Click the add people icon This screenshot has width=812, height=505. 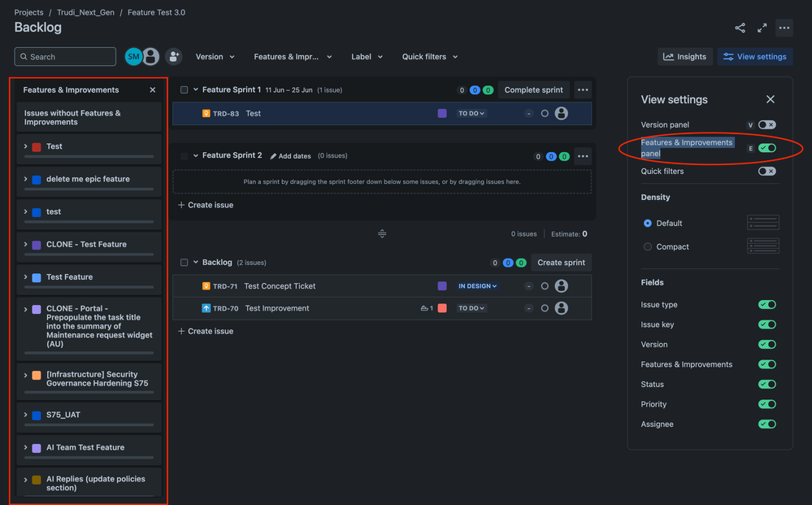pos(173,56)
